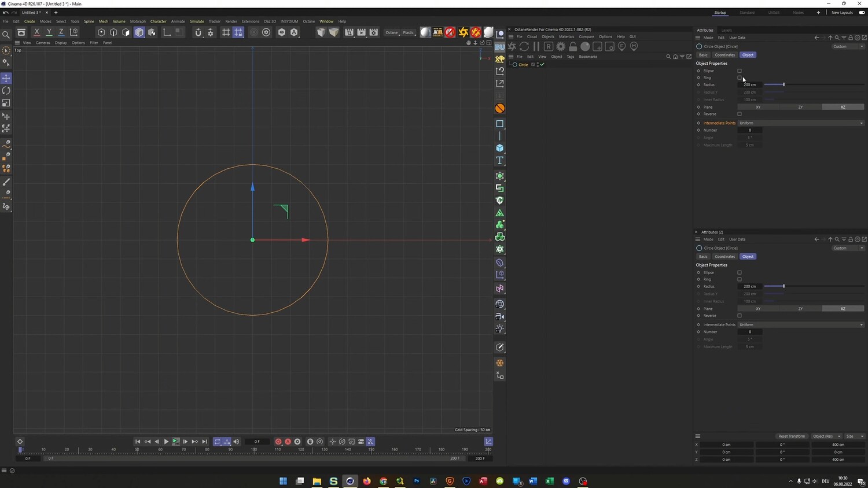Open Size dropdown in coordinates panel
This screenshot has height=488, width=868.
[x=855, y=436]
